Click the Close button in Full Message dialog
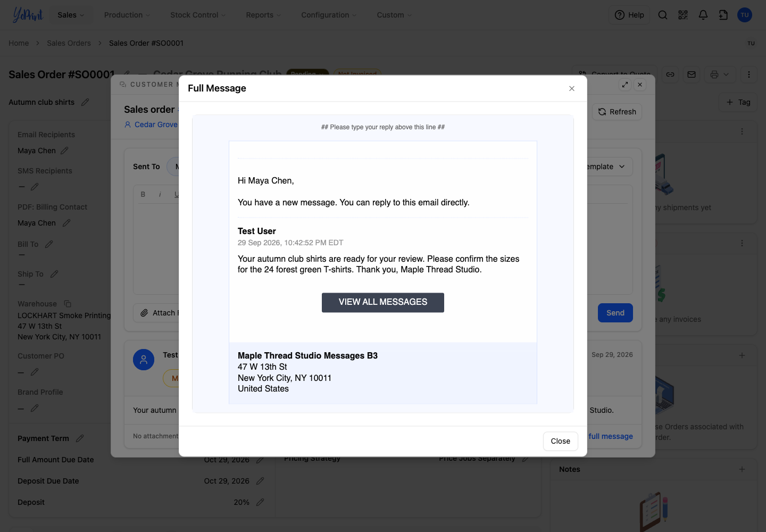Screen dimensions: 766x532 (x=561, y=441)
